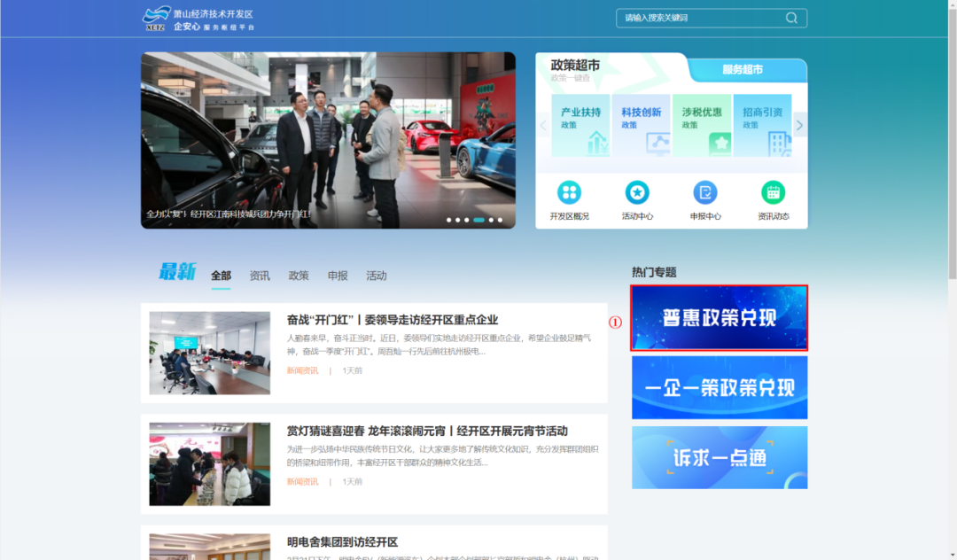Click the banner caption 经开区江南科技城

(x=227, y=214)
